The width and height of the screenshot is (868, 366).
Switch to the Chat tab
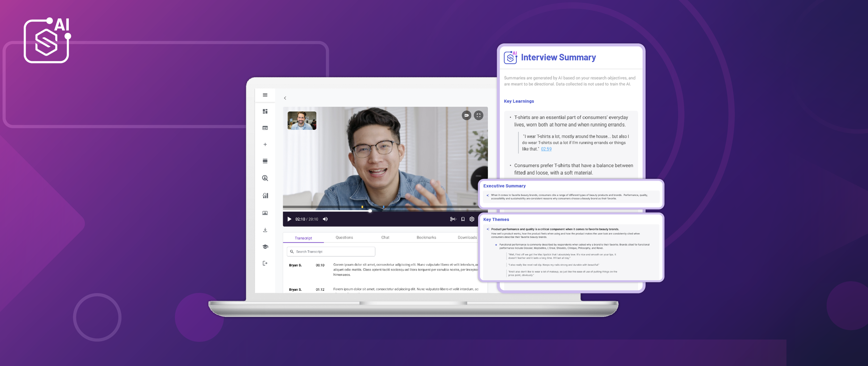tap(385, 238)
